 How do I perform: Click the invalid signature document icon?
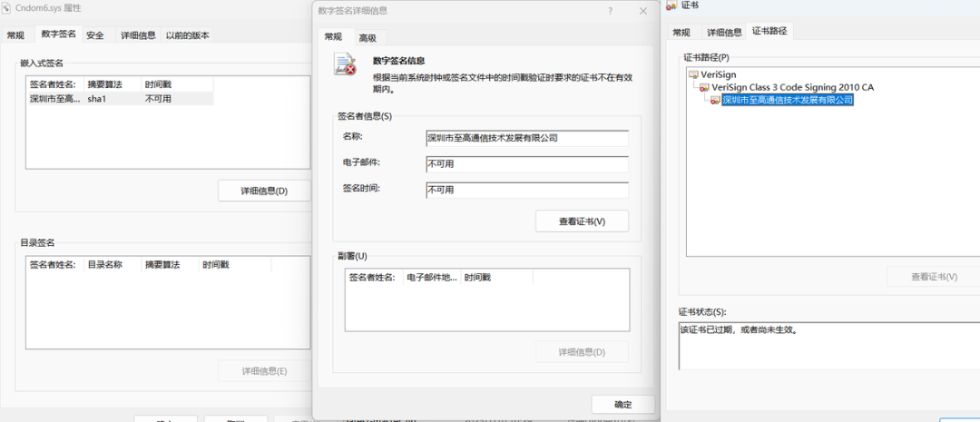click(345, 64)
